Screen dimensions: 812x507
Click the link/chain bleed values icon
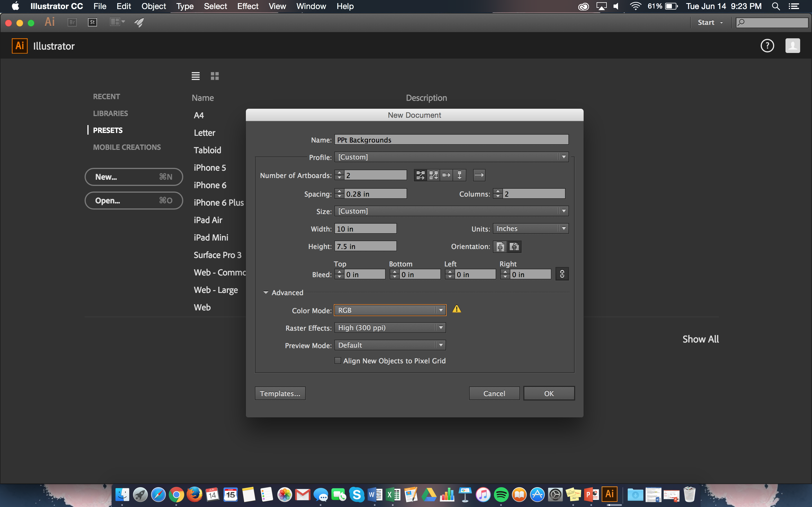pos(561,274)
